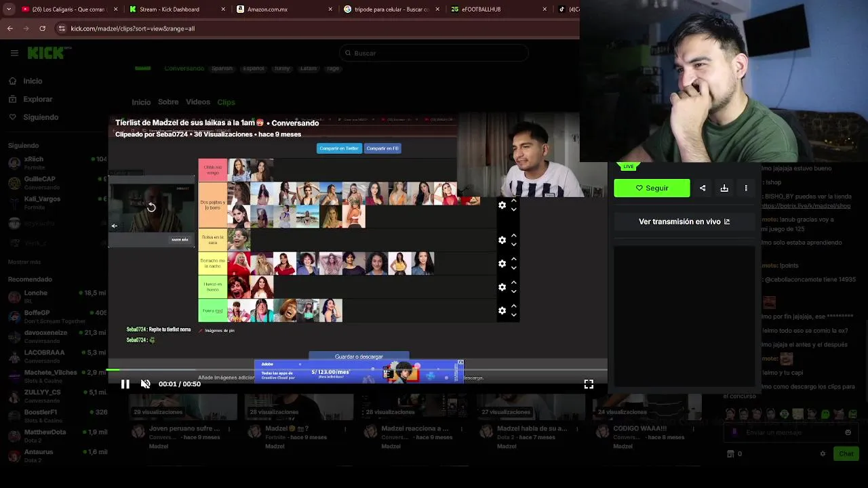Viewport: 868px width, 488px height.
Task: Select the Clips tab
Action: [x=226, y=102]
